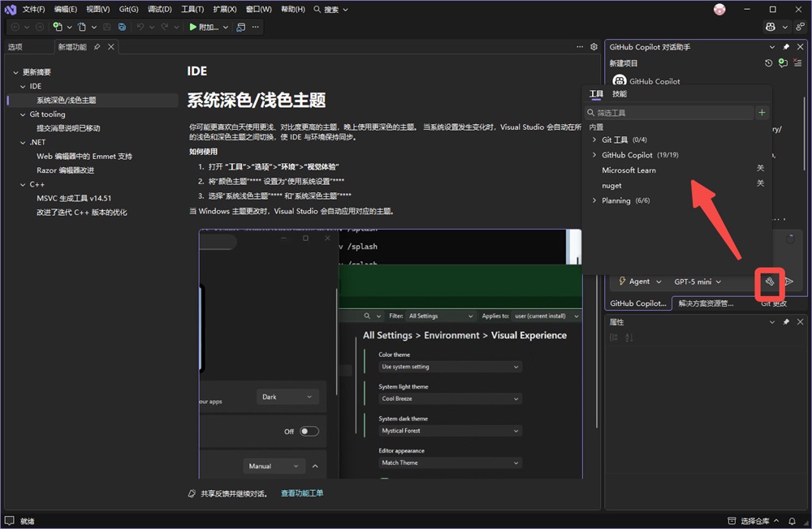Click the navigate backward arrow icon
This screenshot has width=812, height=529.
pos(15,27)
